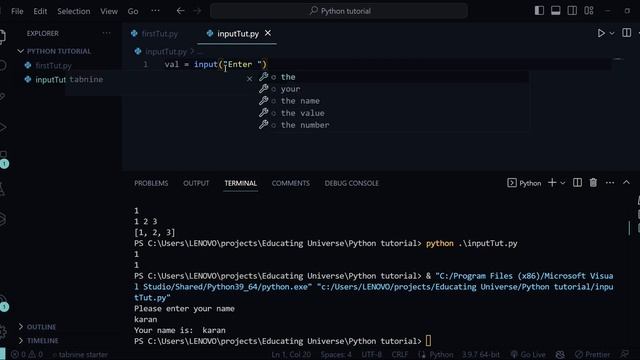The image size is (640, 360).
Task: Click the val = input code line
Action: (x=216, y=64)
